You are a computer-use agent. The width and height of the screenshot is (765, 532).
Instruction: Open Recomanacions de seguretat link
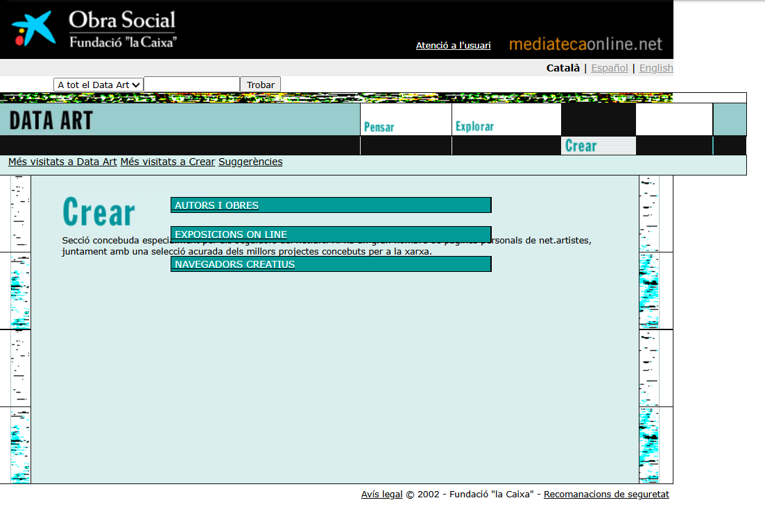(x=606, y=495)
